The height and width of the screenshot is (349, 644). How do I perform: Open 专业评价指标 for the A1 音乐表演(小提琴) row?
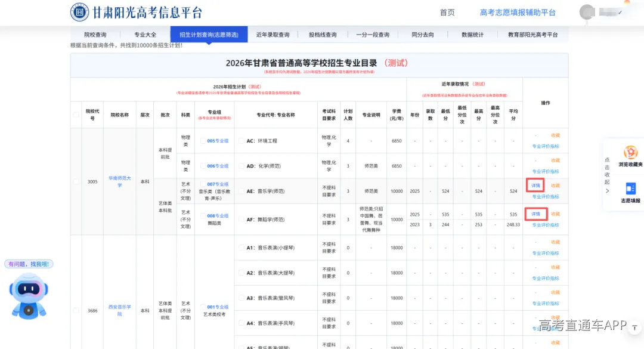[x=546, y=253]
